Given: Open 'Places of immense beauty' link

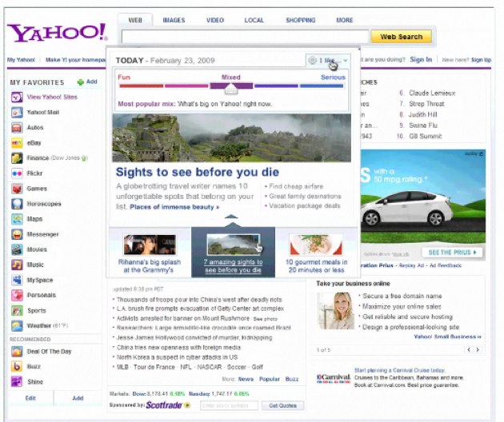Looking at the screenshot, I should 174,207.
